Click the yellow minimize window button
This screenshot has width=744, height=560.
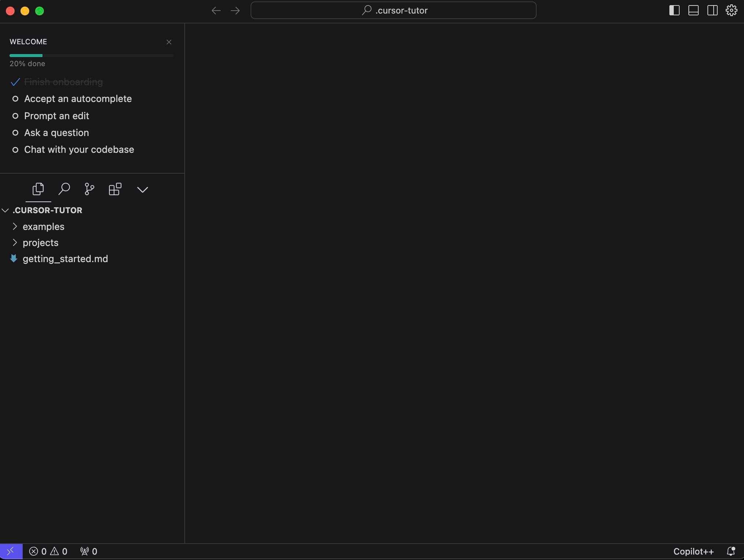(25, 11)
